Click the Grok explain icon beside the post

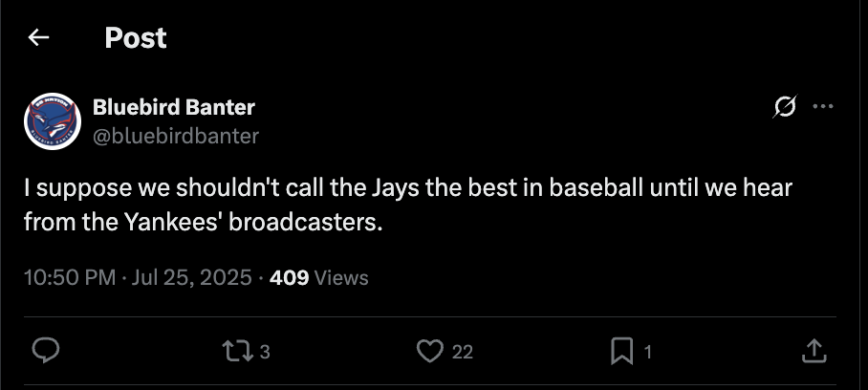coord(785,106)
